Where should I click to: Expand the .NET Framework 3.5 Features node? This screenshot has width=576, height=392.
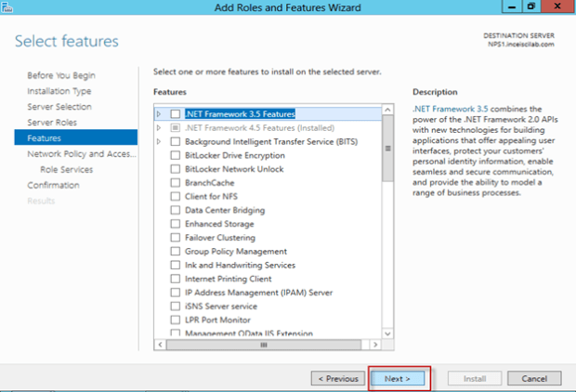160,114
